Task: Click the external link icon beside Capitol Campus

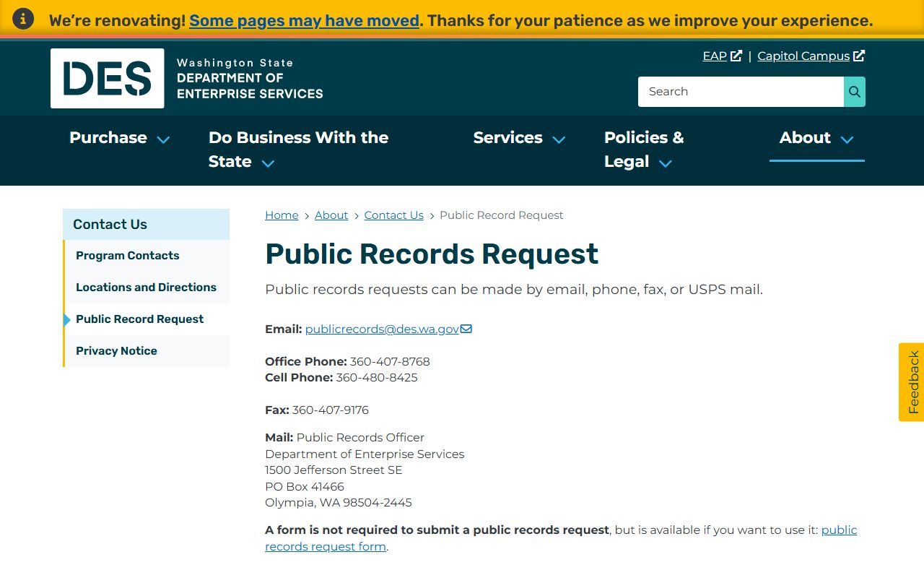Action: tap(859, 56)
